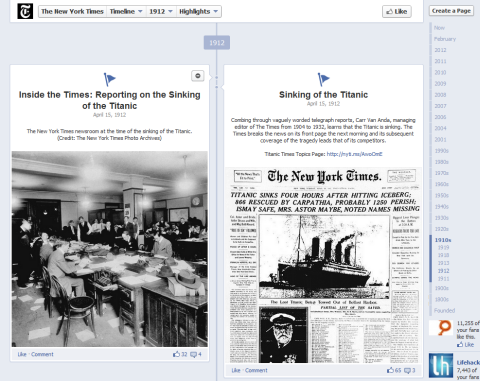
Task: Jump to Founded in the timeline navigator
Action: [x=444, y=311]
